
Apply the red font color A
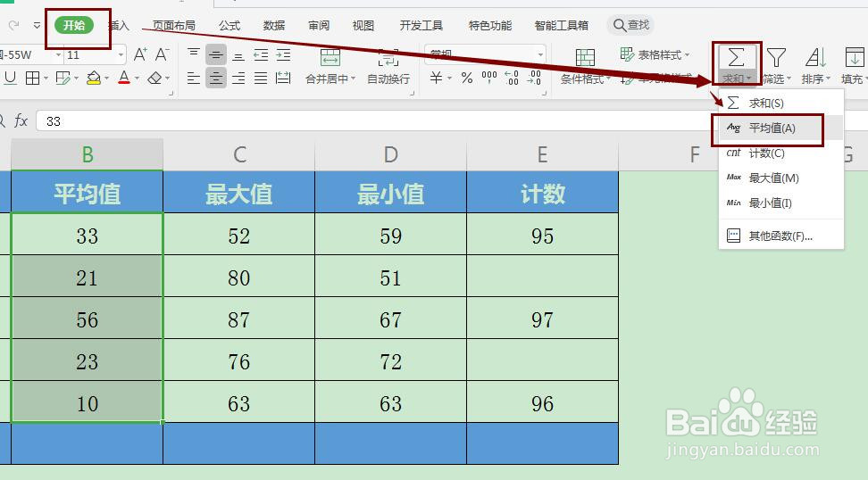(124, 78)
